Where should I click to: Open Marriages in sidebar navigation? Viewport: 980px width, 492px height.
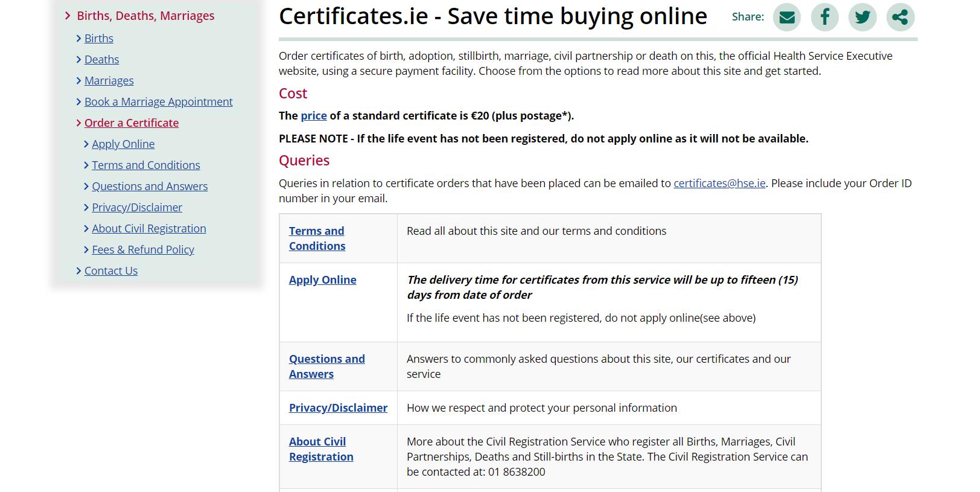[x=109, y=80]
